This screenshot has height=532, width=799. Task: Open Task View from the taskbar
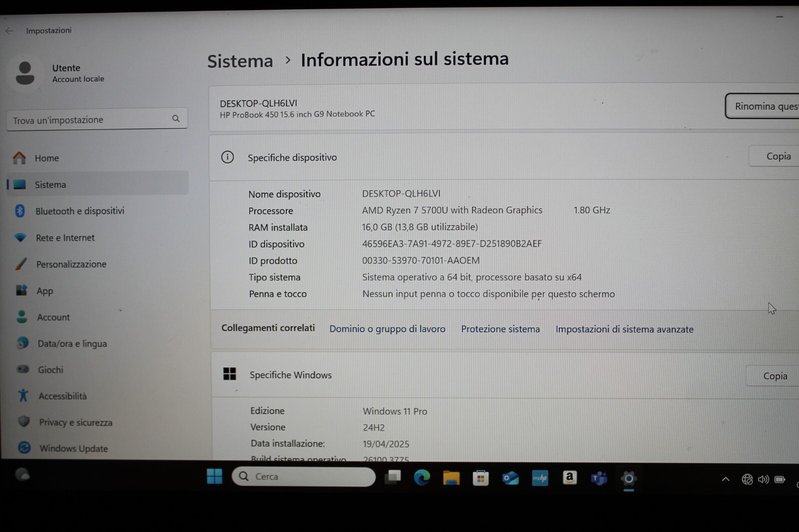393,477
